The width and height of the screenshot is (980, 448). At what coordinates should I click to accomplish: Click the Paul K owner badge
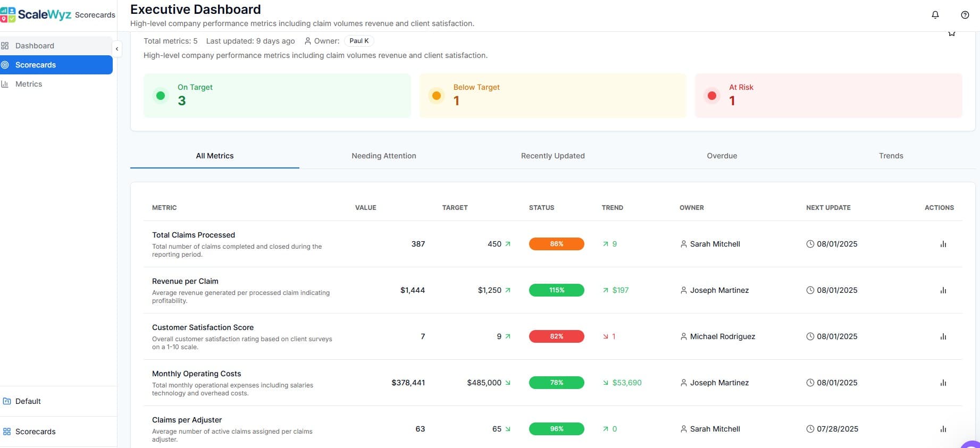[359, 41]
